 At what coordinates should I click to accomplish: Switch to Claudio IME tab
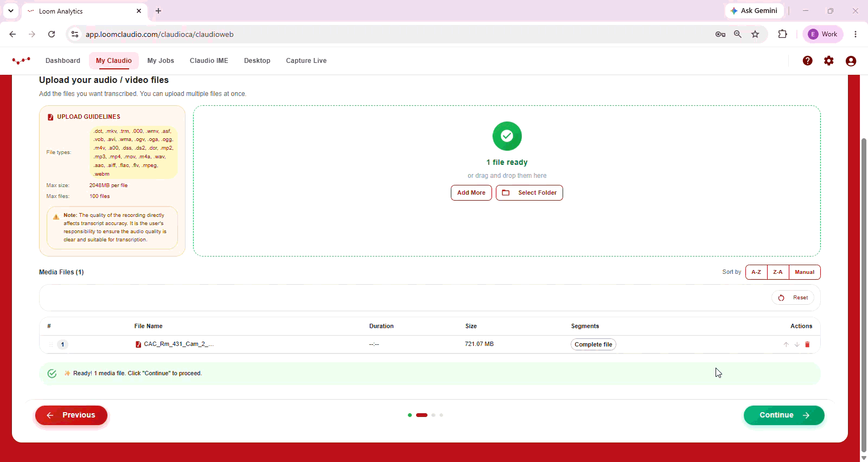pyautogui.click(x=209, y=61)
